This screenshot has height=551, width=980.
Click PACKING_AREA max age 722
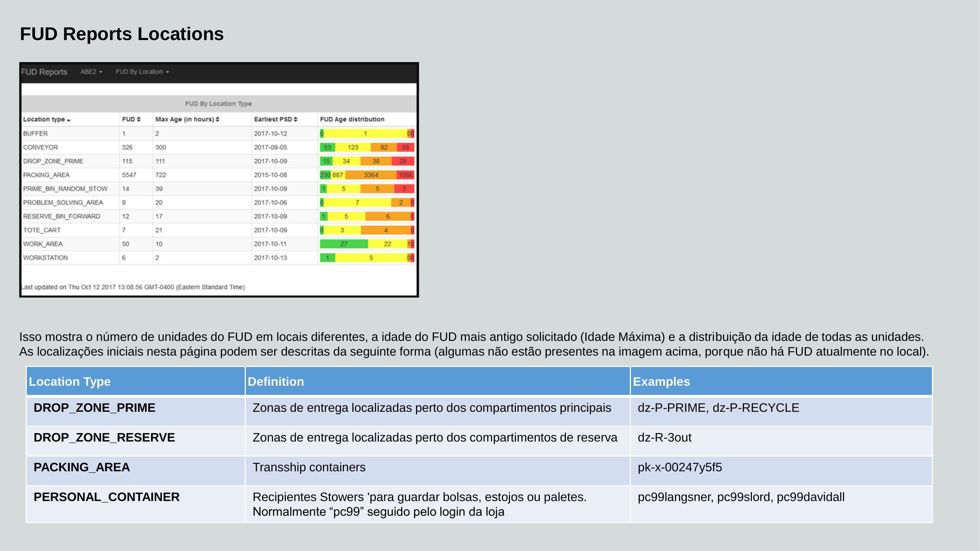tap(161, 175)
